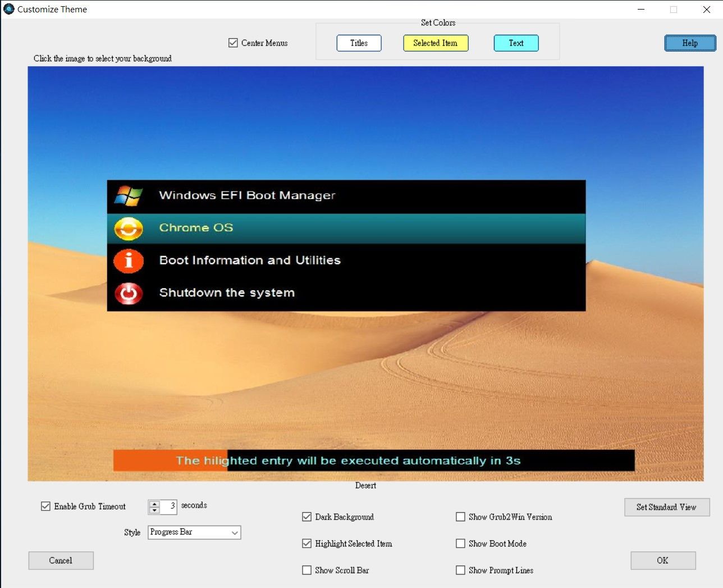Click the Grub2Win app icon in title bar
The width and height of the screenshot is (723, 588).
tap(9, 9)
